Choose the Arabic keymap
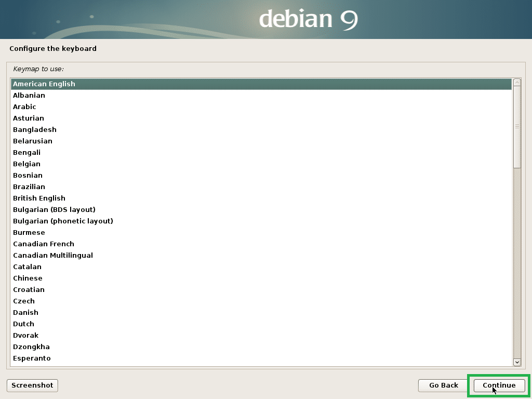Viewport: 532px width, 399px height. [261, 107]
